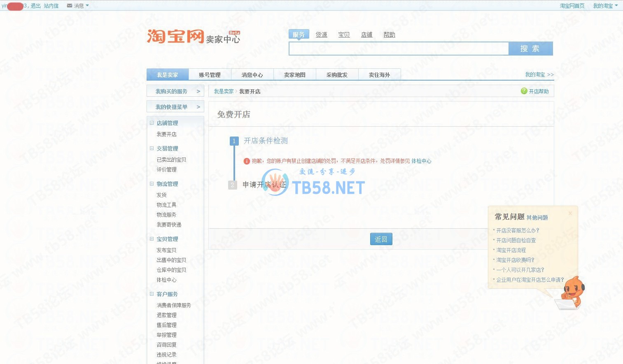Click the blue 返回 button
The height and width of the screenshot is (364, 623).
pos(381,239)
